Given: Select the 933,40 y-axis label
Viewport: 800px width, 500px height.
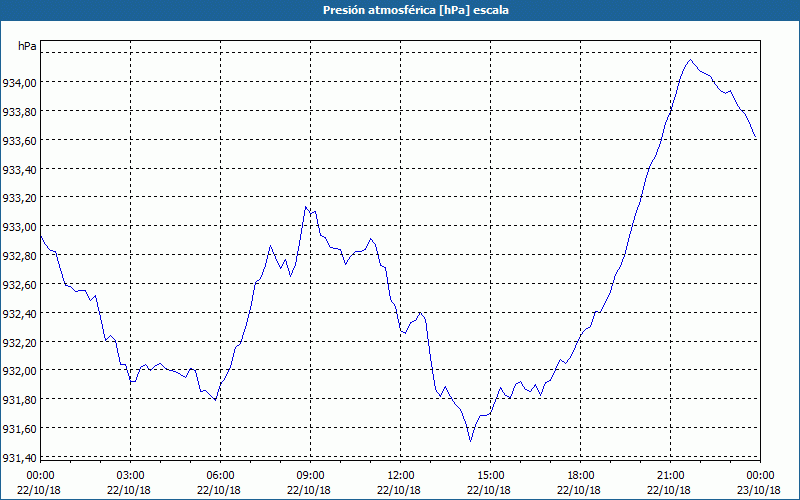Looking at the screenshot, I should click(x=19, y=169).
